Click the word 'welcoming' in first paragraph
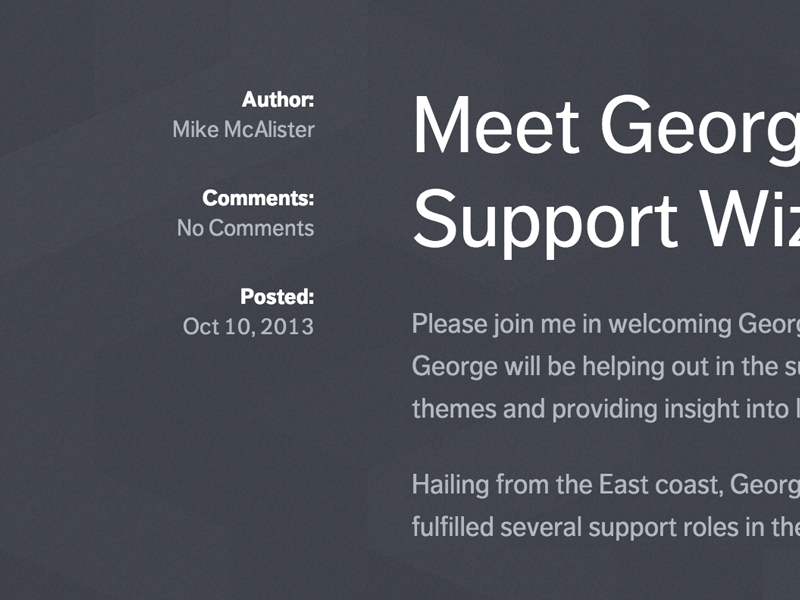 [669, 324]
